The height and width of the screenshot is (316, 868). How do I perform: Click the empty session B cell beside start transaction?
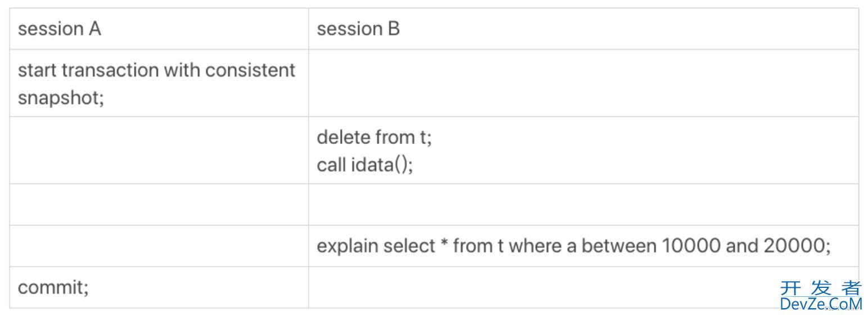point(583,83)
